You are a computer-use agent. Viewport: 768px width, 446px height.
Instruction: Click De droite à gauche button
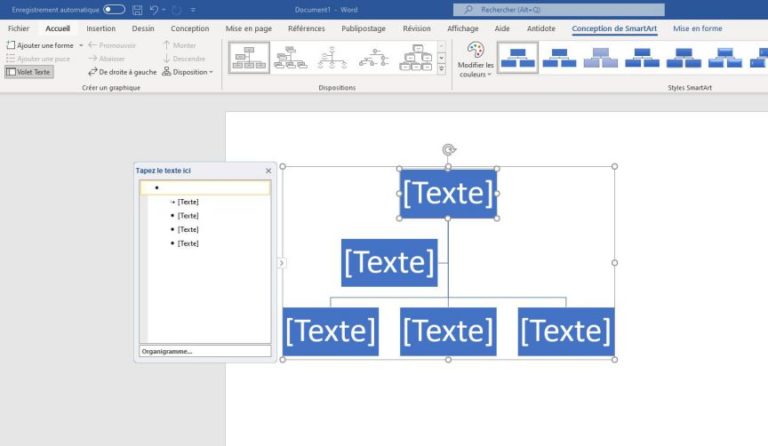[x=122, y=72]
